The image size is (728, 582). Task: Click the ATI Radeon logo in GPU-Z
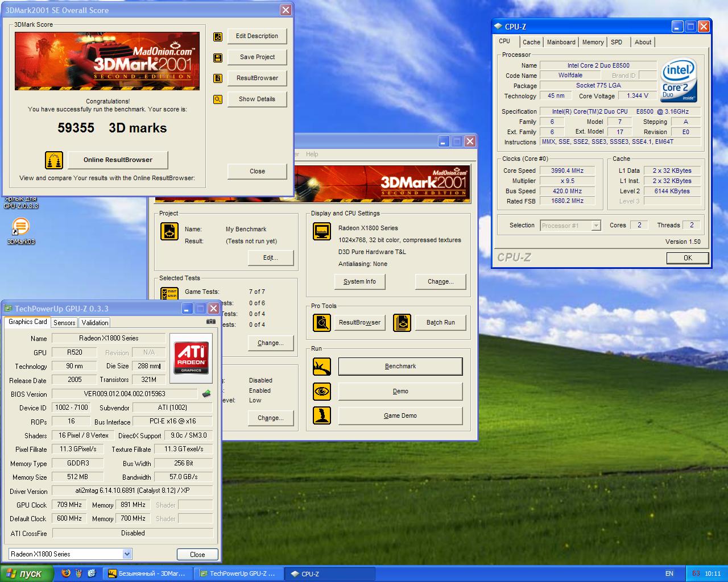(x=191, y=358)
